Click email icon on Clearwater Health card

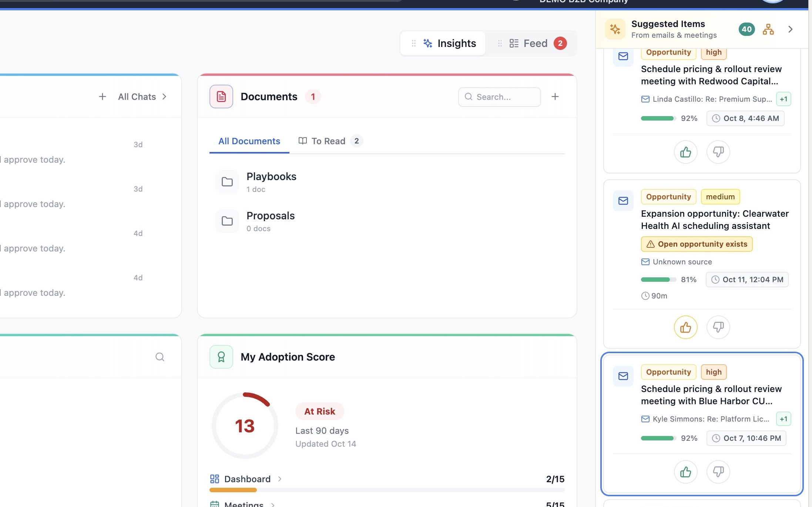click(x=623, y=201)
